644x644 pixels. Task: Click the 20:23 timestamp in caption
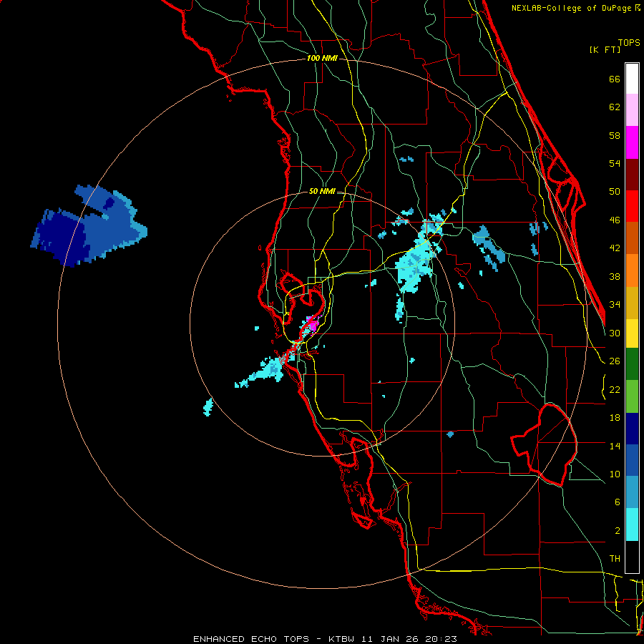pyautogui.click(x=441, y=639)
